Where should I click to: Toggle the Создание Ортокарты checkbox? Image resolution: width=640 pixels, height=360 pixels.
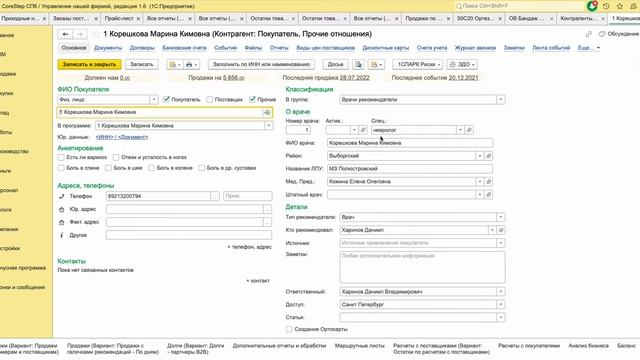pos(289,329)
